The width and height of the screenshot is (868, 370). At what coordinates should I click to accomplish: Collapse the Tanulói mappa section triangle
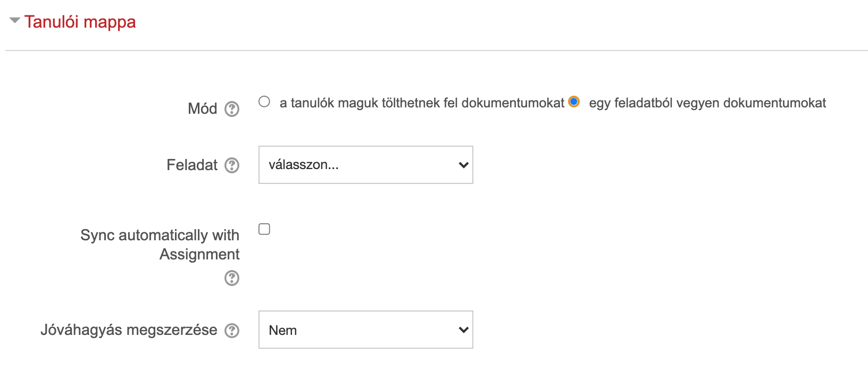click(x=15, y=21)
